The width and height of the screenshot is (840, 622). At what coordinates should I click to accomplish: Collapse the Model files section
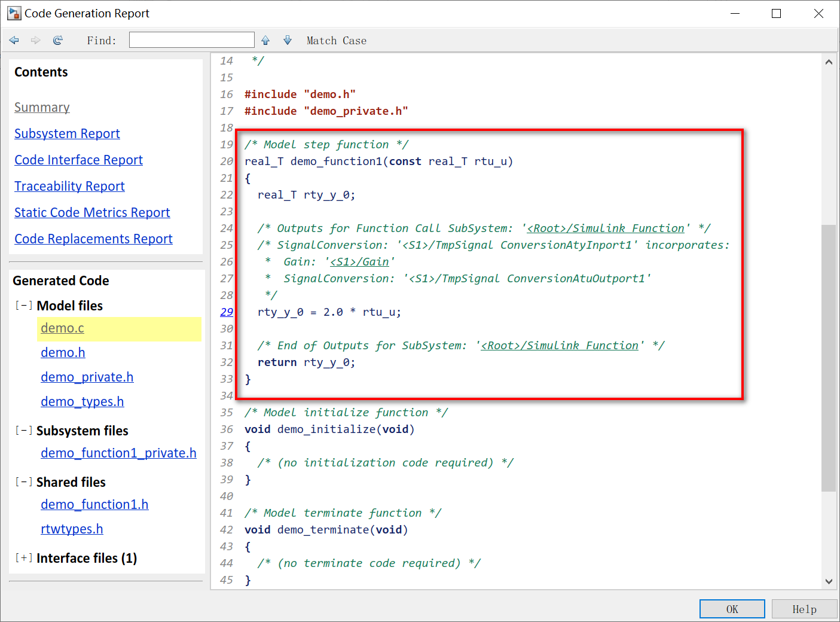pyautogui.click(x=23, y=305)
